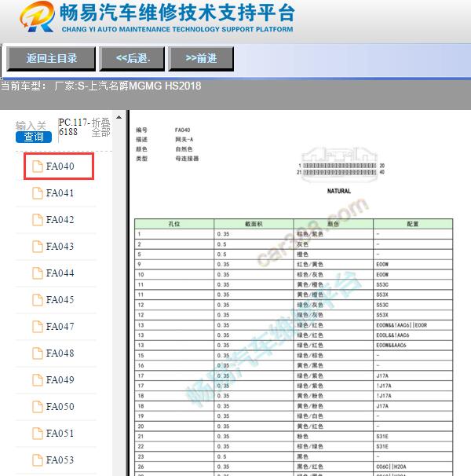Image resolution: width=471 pixels, height=476 pixels.
Task: Click the 当前车型 vehicle model line
Action: pos(100,86)
